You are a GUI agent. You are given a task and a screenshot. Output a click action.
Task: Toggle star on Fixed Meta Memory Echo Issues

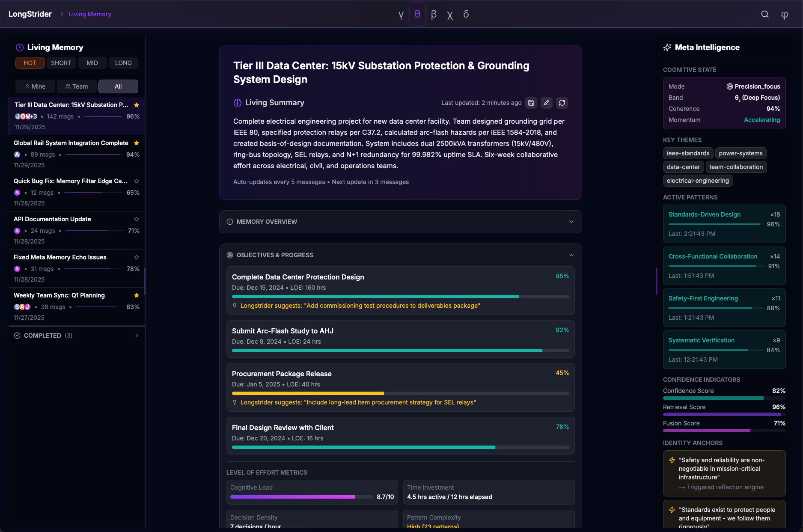coord(137,257)
